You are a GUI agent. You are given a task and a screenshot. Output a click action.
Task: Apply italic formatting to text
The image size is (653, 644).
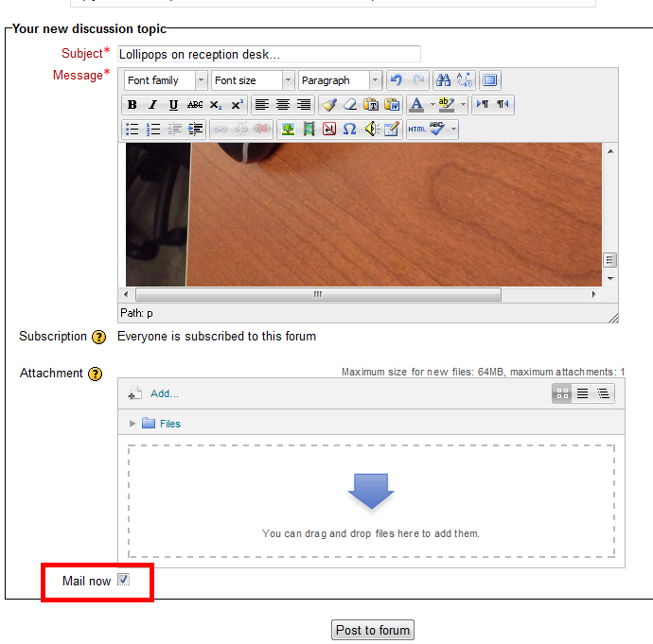152,105
